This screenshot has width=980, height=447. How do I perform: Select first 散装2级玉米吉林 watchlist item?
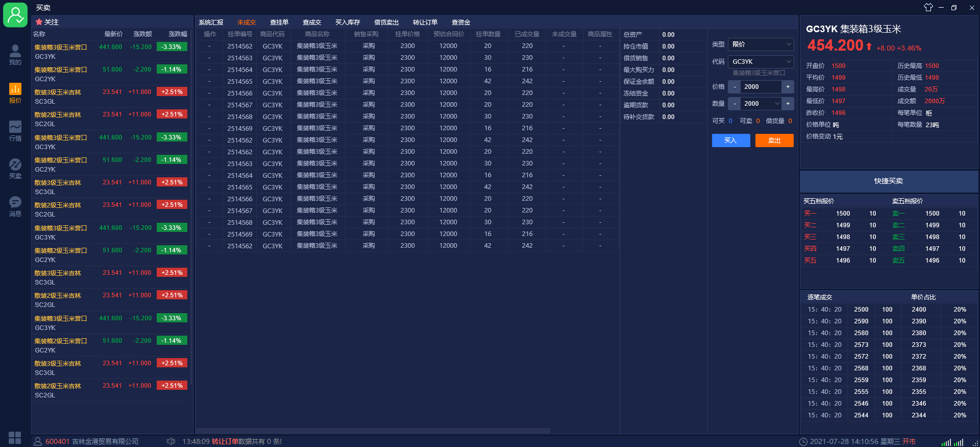111,119
